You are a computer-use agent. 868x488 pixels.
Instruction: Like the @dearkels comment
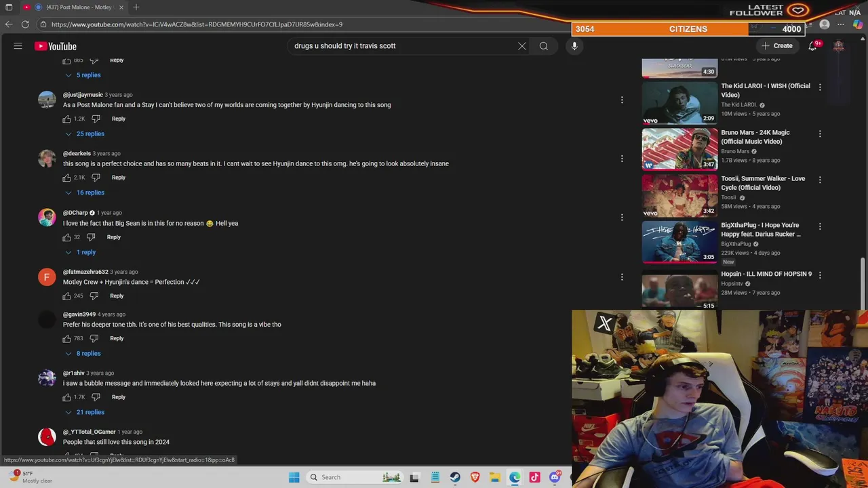coord(67,178)
